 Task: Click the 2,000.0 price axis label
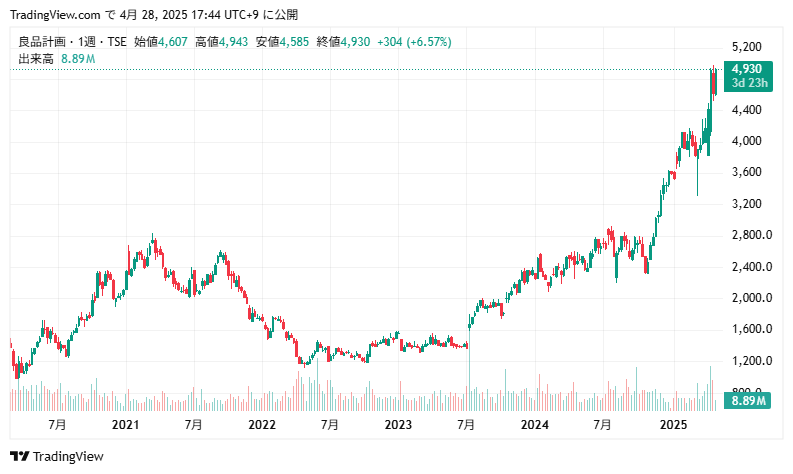(752, 298)
